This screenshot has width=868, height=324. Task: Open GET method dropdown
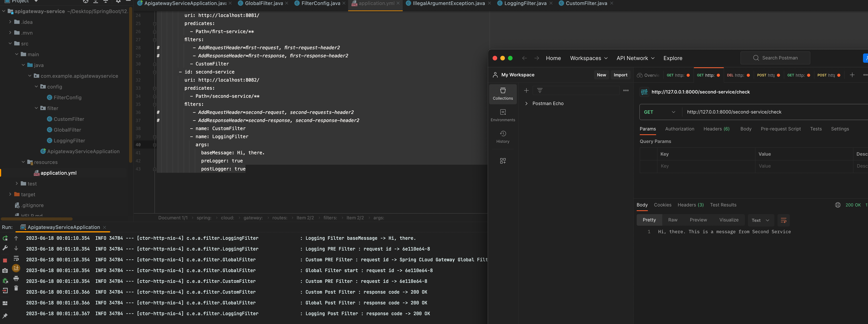coord(660,112)
